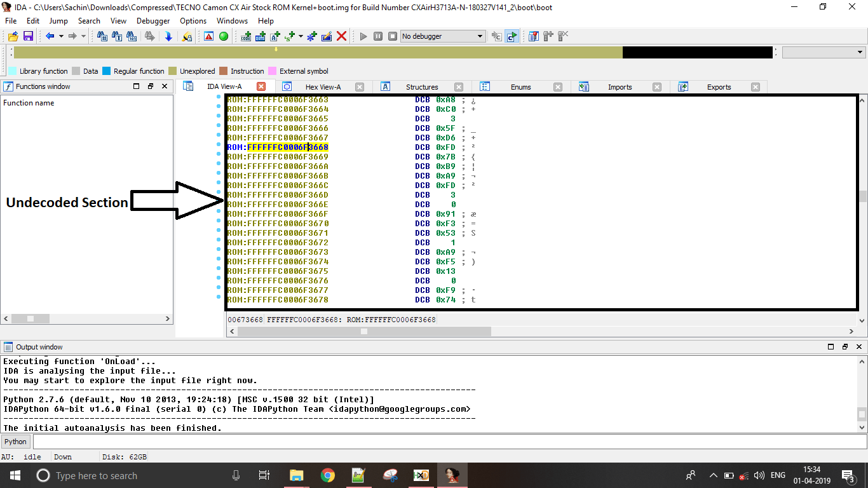This screenshot has height=488, width=868.
Task: Click the Instruction legend color swatch
Action: (x=224, y=71)
